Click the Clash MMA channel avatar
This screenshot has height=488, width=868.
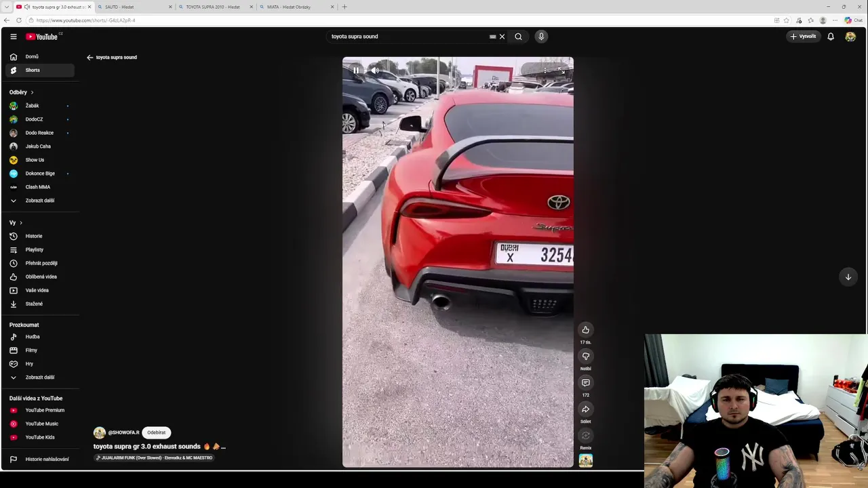tap(13, 187)
